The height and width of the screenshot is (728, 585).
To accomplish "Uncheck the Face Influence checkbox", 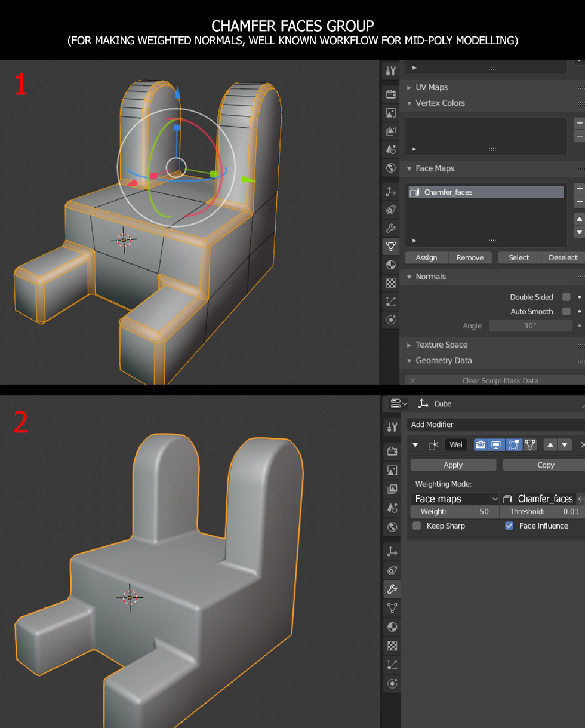I will [509, 526].
